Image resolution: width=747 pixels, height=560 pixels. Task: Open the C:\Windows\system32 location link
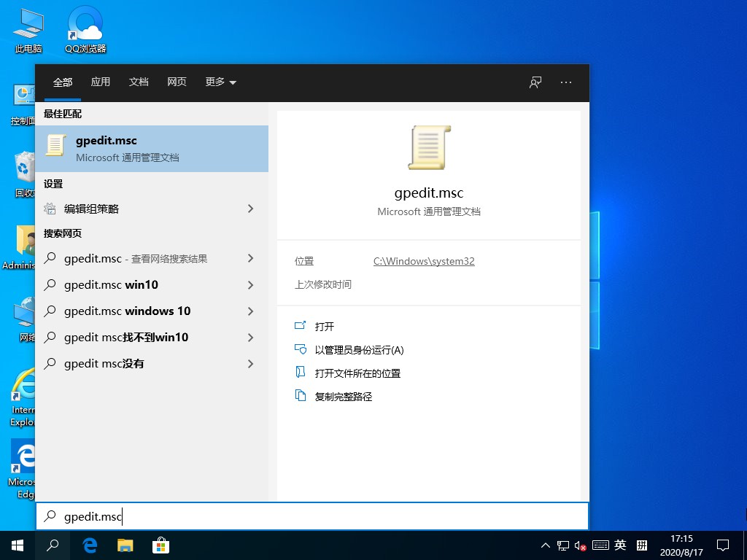423,260
